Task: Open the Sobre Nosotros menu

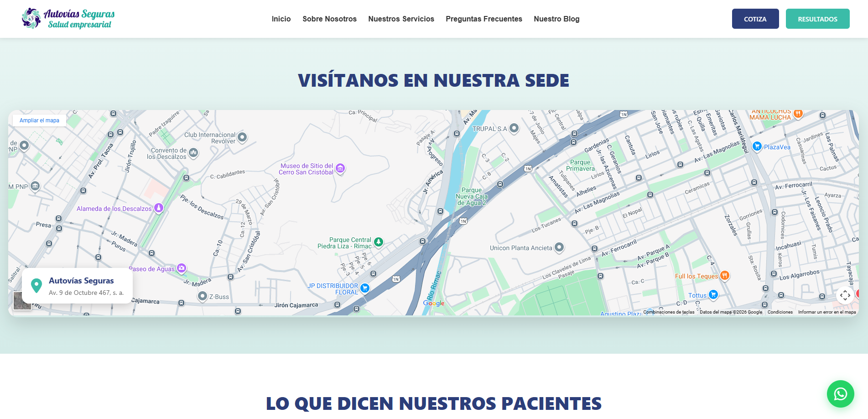Action: (329, 19)
